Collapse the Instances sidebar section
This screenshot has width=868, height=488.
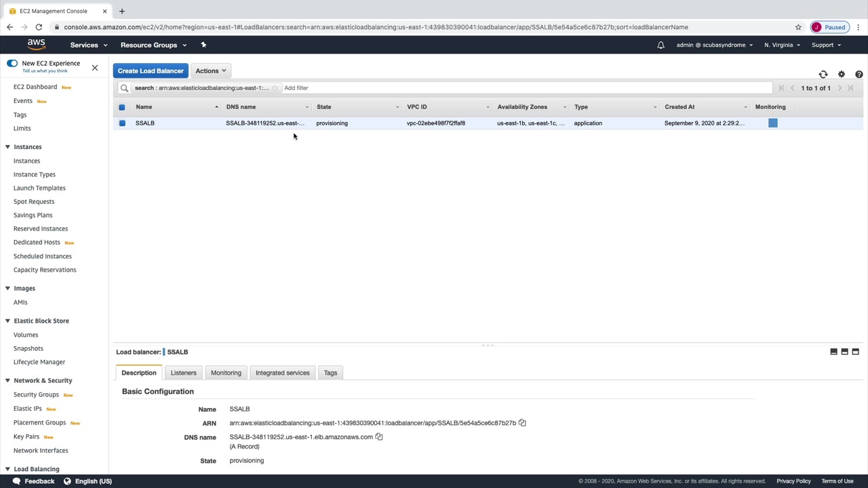[7, 147]
